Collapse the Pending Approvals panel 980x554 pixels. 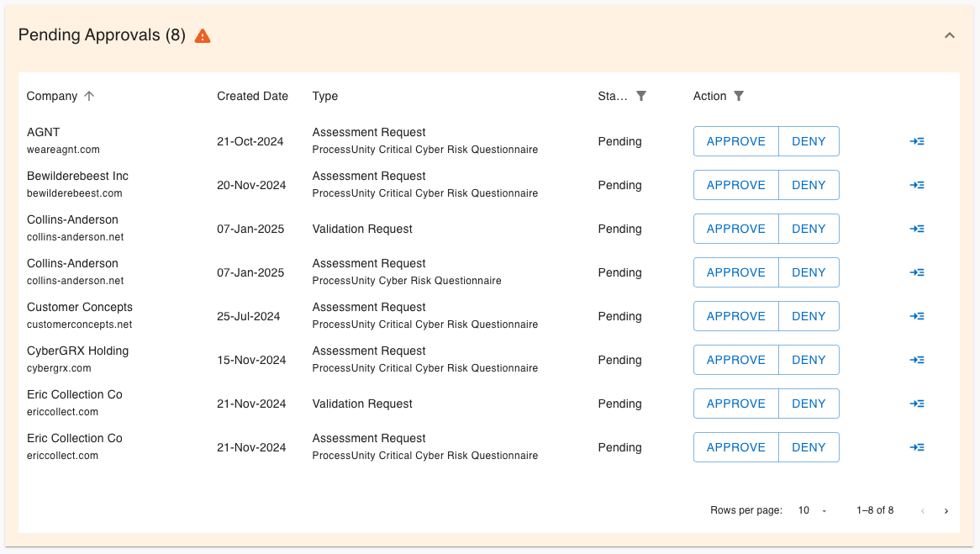(x=950, y=35)
